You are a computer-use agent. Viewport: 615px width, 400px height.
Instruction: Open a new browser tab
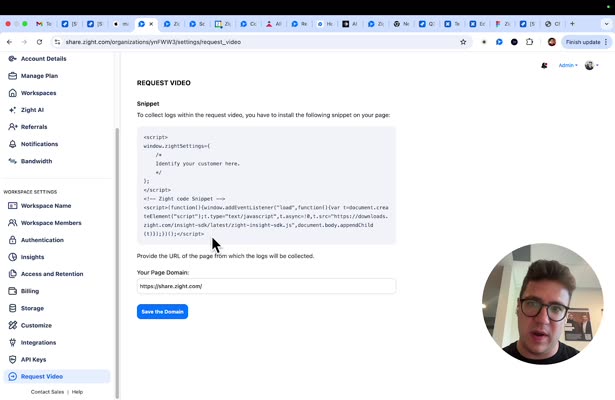[572, 24]
